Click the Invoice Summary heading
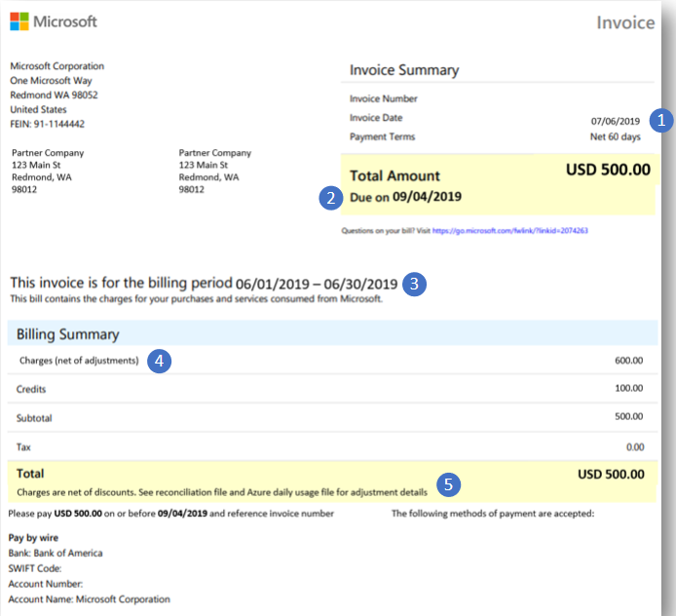The image size is (676, 616). tap(403, 70)
